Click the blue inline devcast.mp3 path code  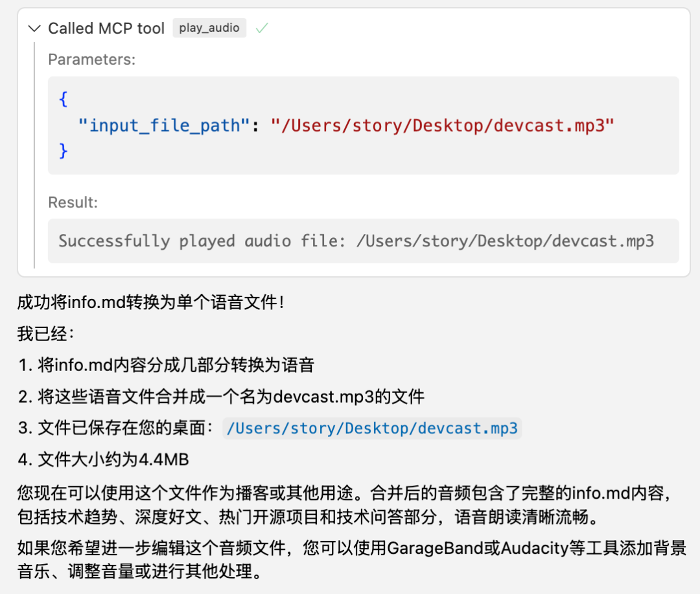pos(372,429)
